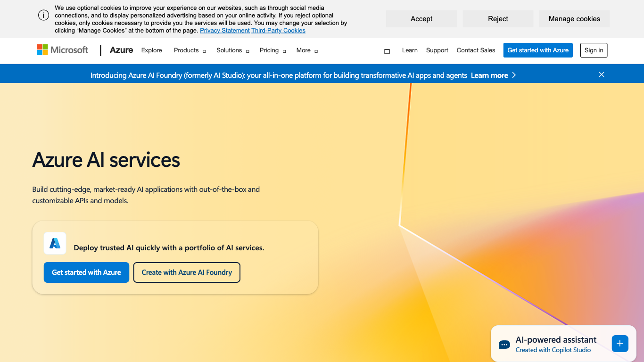Open Manage cookies settings
The image size is (644, 362).
pos(574,19)
